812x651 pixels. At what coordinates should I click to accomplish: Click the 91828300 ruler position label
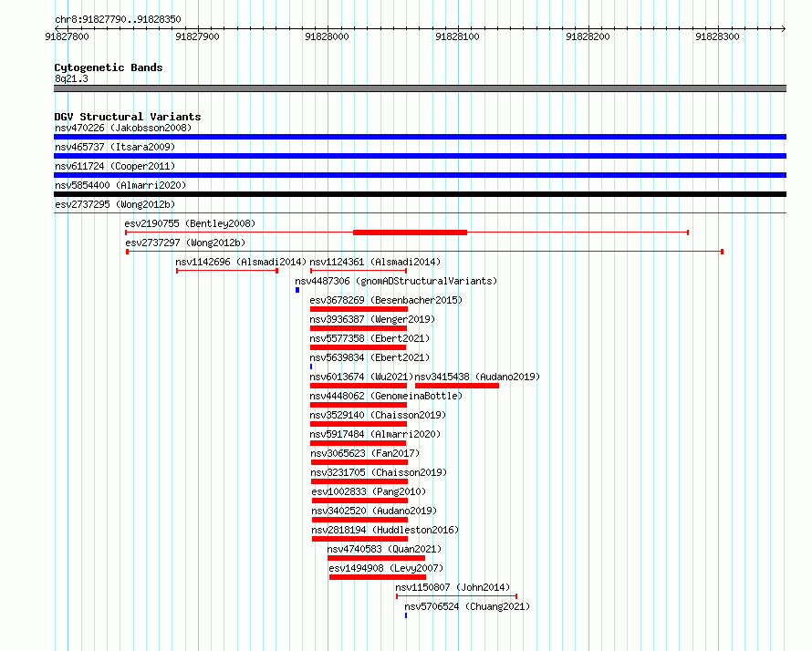[x=717, y=36]
